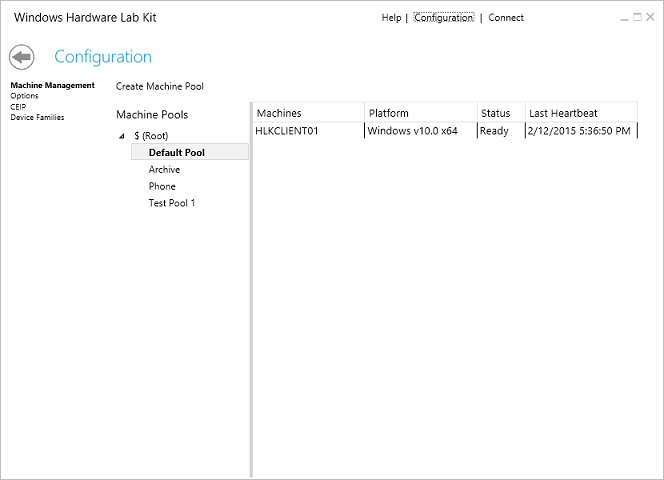664x480 pixels.
Task: Select the Archive pool
Action: [164, 169]
